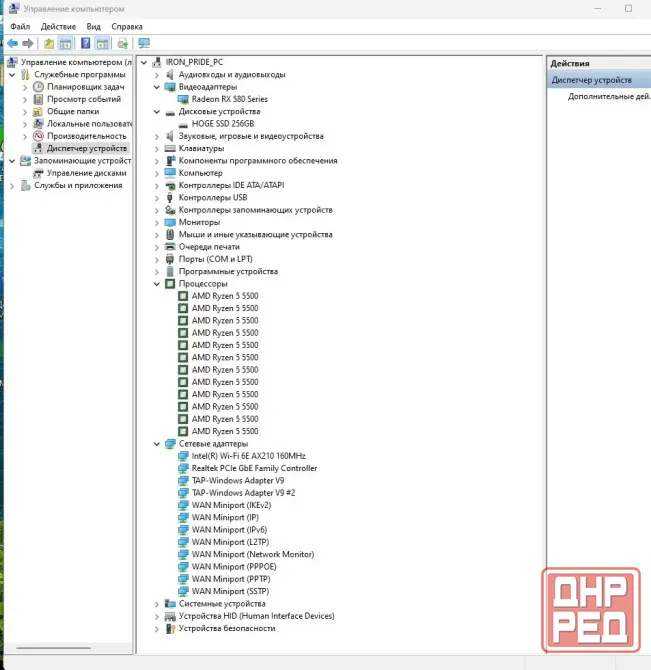Open the Файл menu
Screen dimensions: 651x670
click(20, 26)
